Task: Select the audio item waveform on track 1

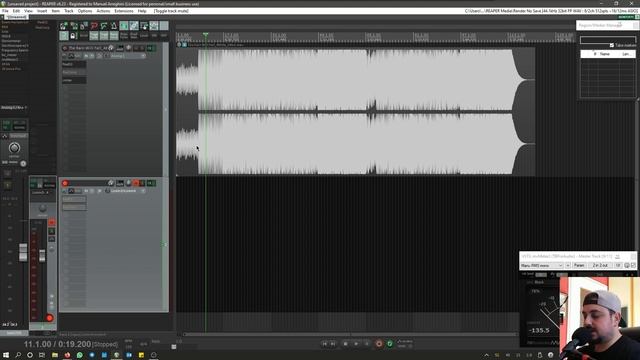Action: click(355, 111)
